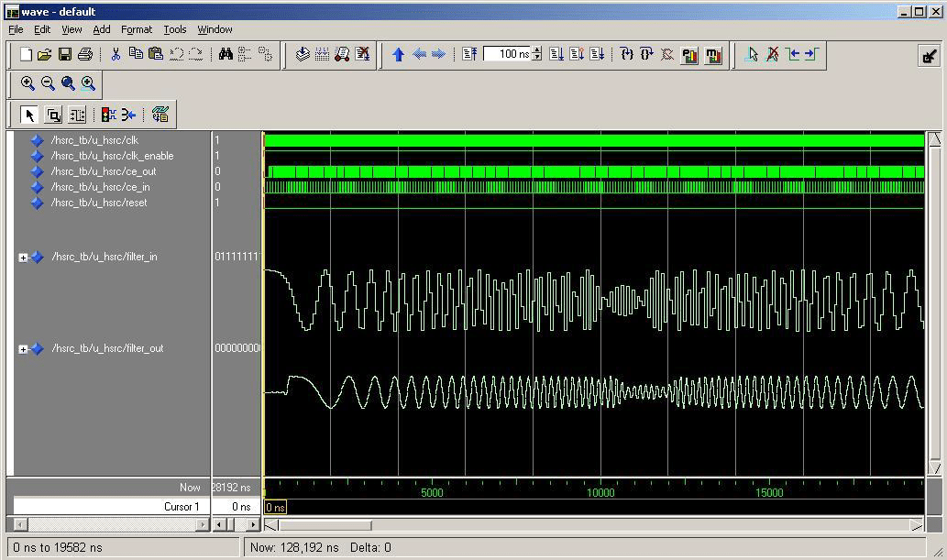This screenshot has width=947, height=560.
Task: Click the Delete Cursor icon
Action: tap(773, 54)
